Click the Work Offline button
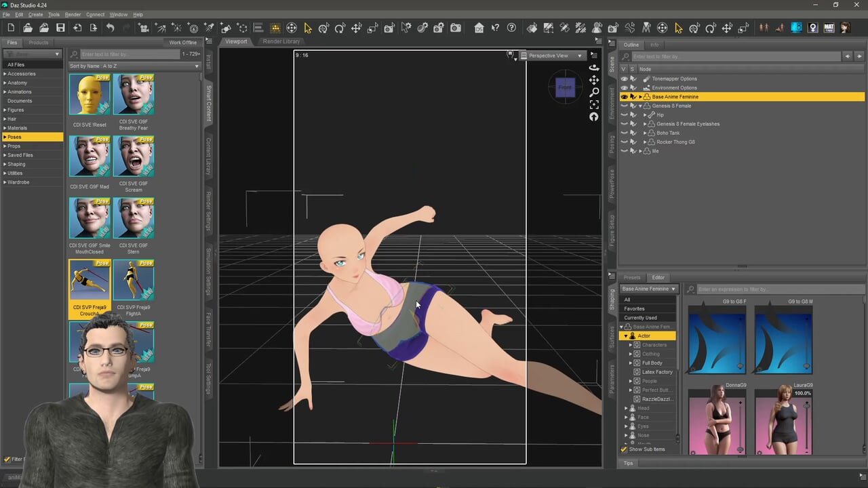Screen dimensions: 868x488 [x=183, y=43]
